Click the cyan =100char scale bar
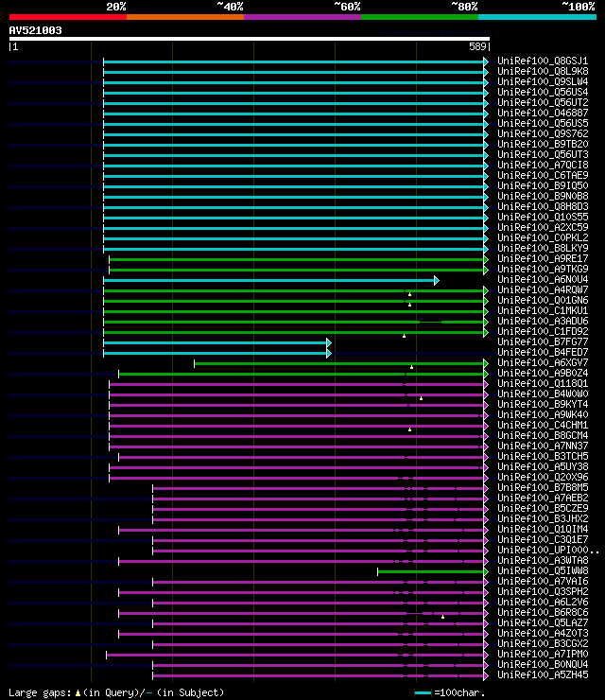Image resolution: width=605 pixels, height=700 pixels. [423, 692]
